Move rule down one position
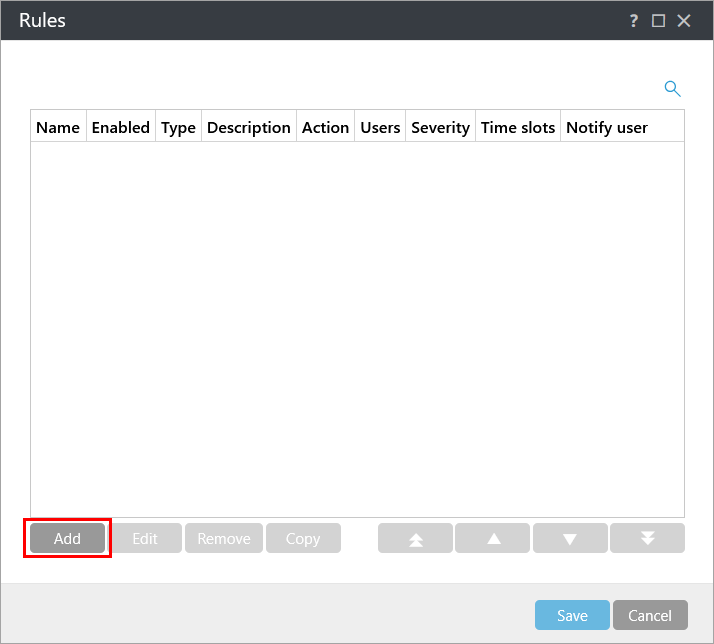The height and width of the screenshot is (644, 714). click(x=570, y=538)
